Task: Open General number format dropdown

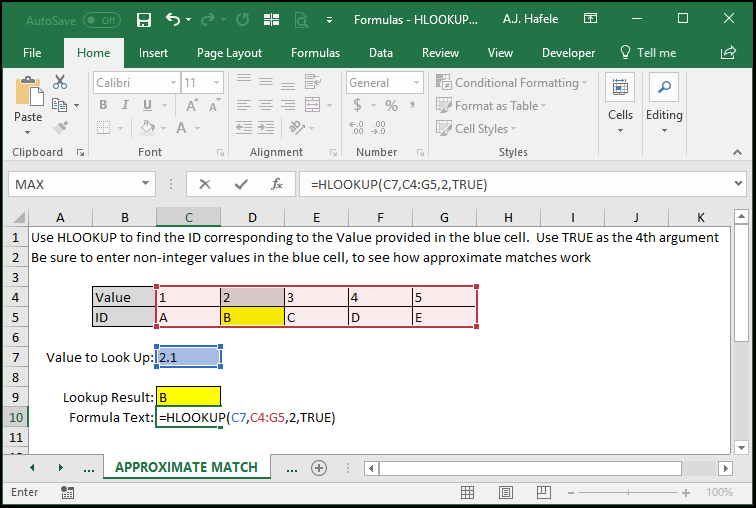Action: [x=416, y=83]
